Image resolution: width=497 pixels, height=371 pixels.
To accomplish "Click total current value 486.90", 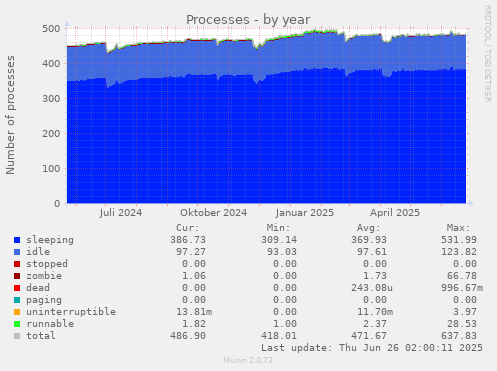I will (188, 336).
